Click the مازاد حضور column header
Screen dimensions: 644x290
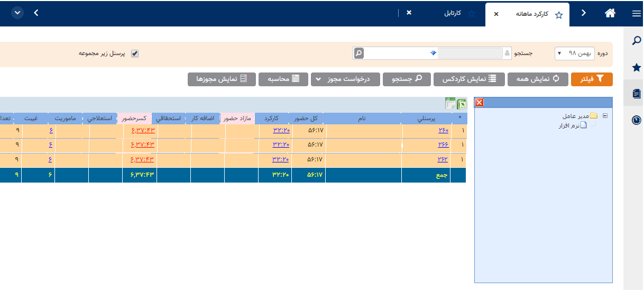[238, 119]
